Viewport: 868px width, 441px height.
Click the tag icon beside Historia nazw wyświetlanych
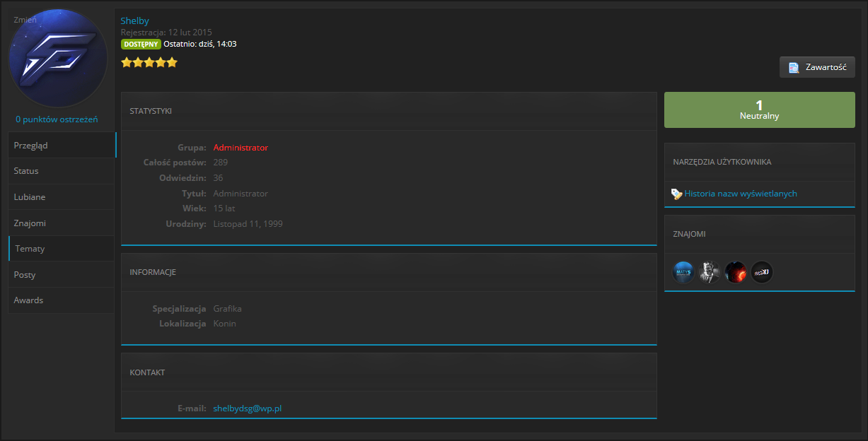point(676,194)
